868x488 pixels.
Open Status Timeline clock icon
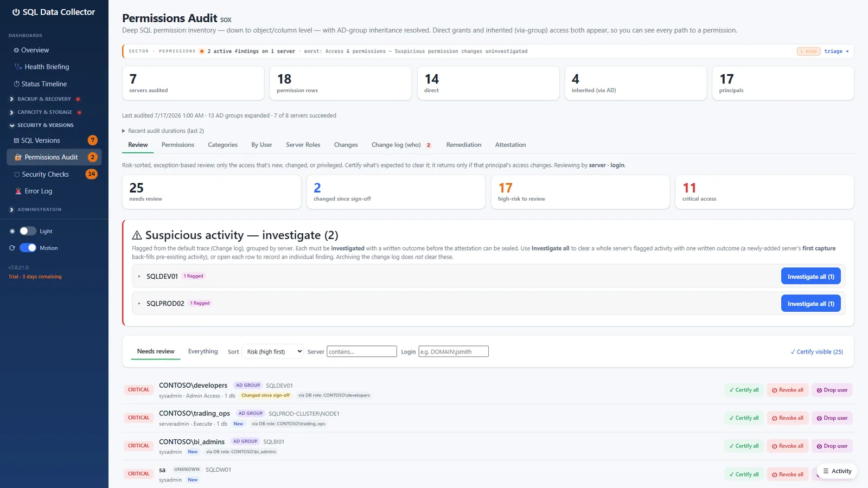pos(17,84)
